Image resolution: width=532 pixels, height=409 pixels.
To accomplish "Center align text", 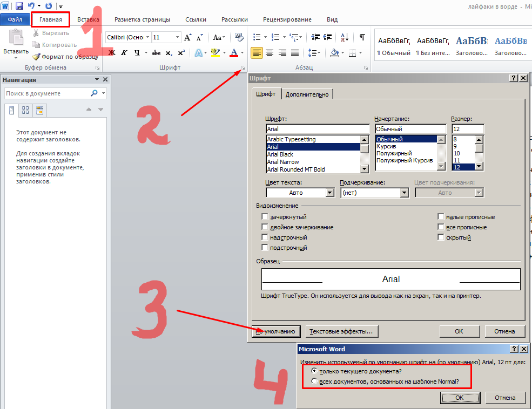I will [270, 53].
